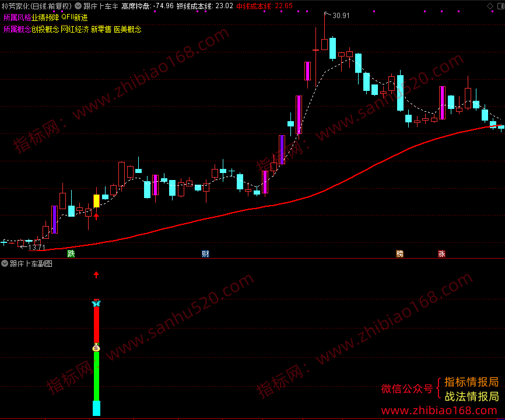Click the 跟庄上车副图 sub-chart title
The width and height of the screenshot is (505, 420).
[31, 263]
